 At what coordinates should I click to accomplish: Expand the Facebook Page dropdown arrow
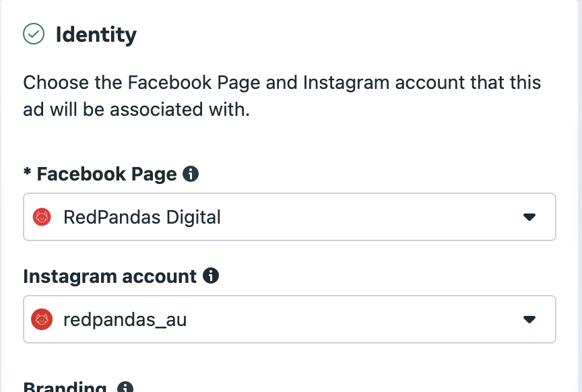529,217
